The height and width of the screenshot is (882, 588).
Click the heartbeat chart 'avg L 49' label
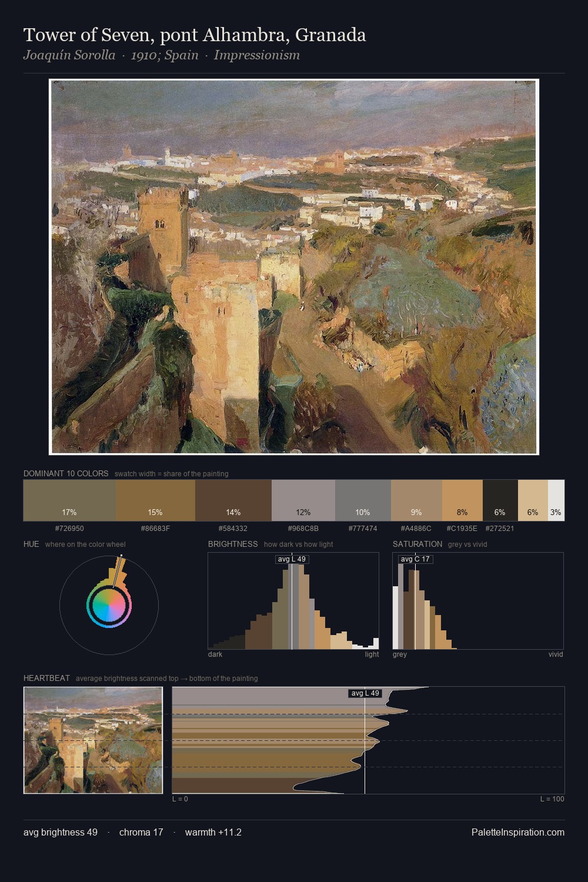click(x=365, y=693)
